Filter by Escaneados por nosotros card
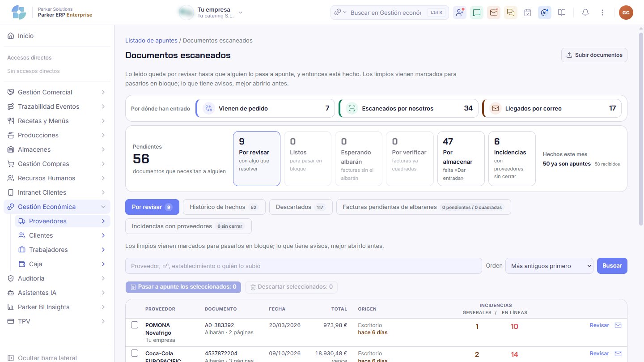644x362 pixels. pyautogui.click(x=408, y=108)
